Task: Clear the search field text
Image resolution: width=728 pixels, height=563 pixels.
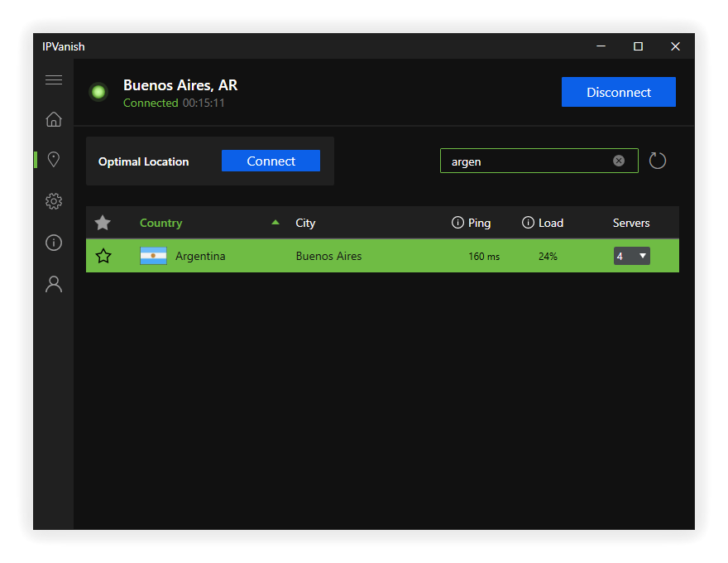Action: (x=619, y=161)
